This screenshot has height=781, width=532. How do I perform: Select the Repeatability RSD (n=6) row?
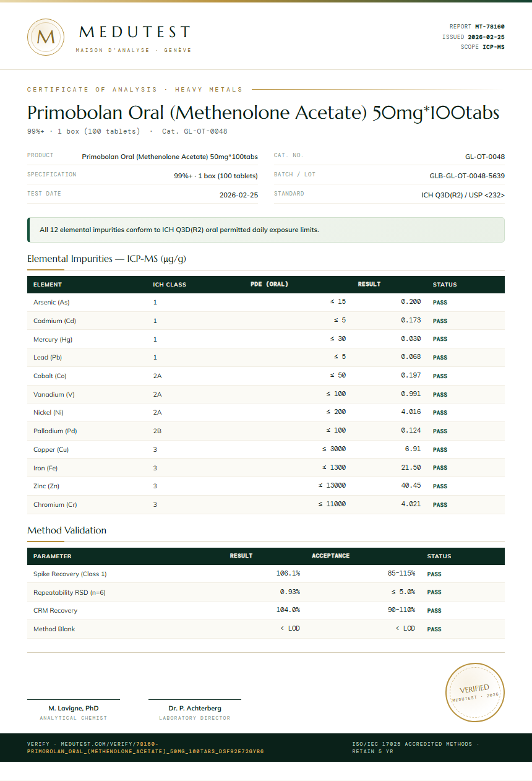(266, 592)
